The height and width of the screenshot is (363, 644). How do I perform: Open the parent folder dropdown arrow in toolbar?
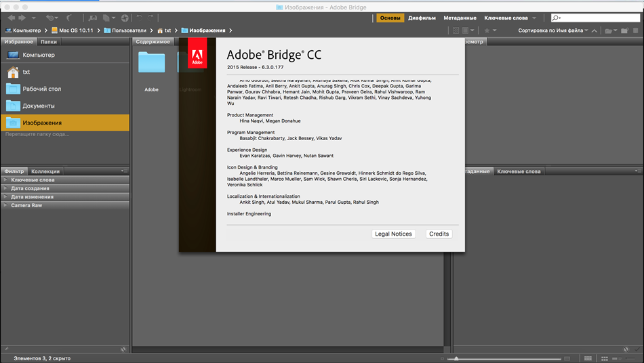pyautogui.click(x=34, y=18)
